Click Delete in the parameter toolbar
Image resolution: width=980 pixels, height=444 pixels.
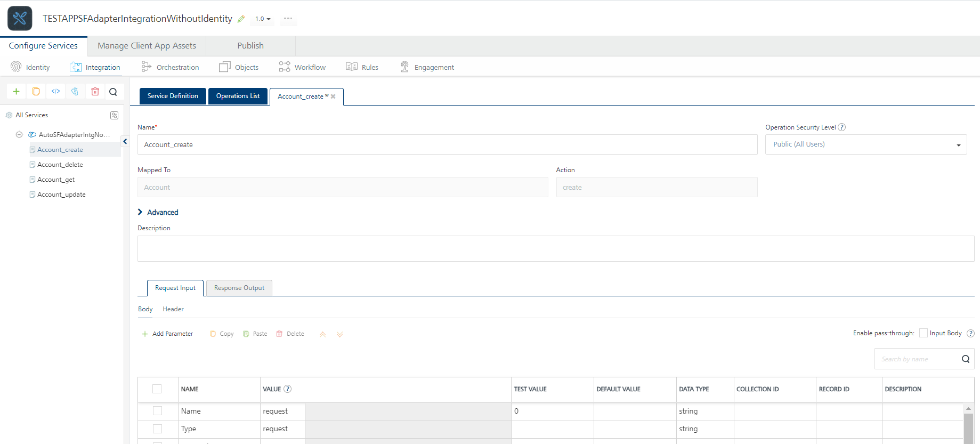tap(290, 334)
